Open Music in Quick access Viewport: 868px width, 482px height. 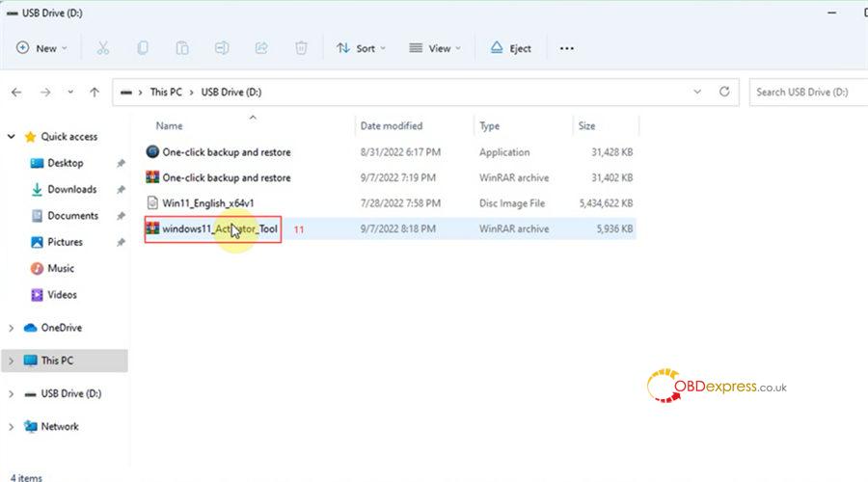(x=61, y=268)
